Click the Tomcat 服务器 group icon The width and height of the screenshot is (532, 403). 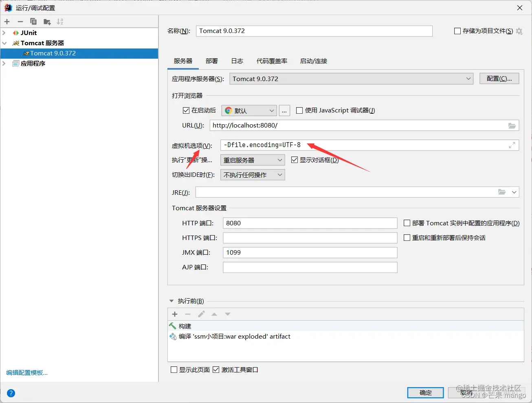16,43
